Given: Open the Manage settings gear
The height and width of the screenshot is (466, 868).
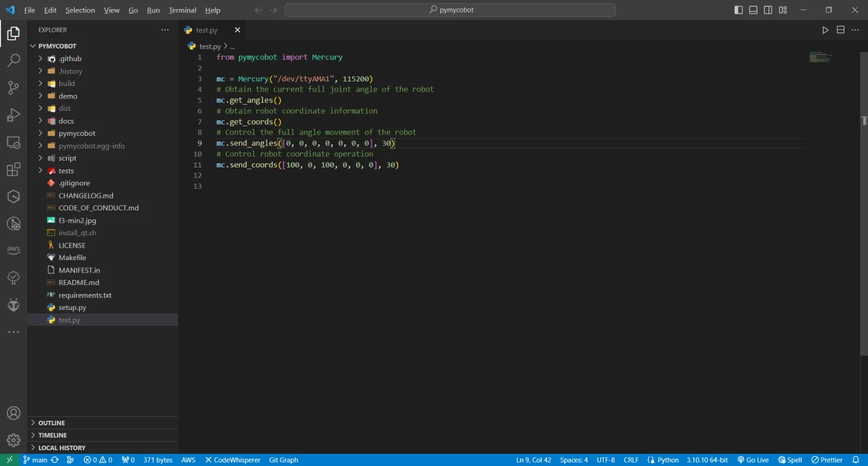Looking at the screenshot, I should coord(14,440).
